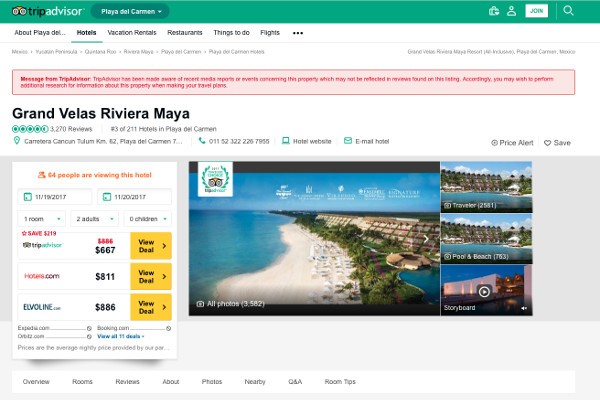Click the heart Save icon

point(548,143)
